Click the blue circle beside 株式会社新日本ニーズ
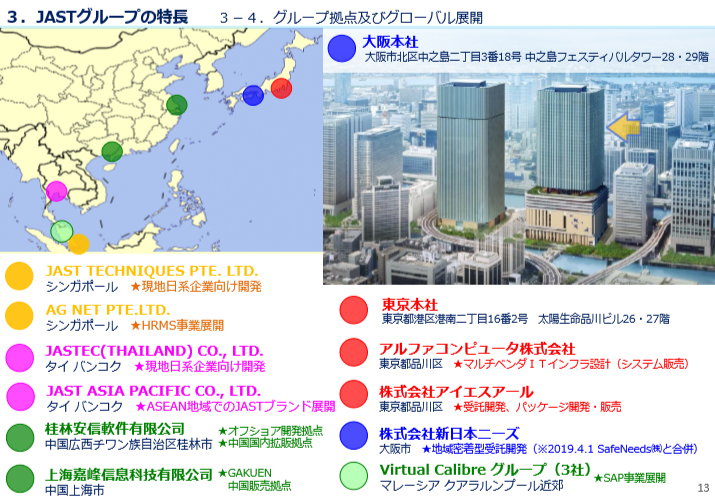715x498 pixels. point(354,436)
